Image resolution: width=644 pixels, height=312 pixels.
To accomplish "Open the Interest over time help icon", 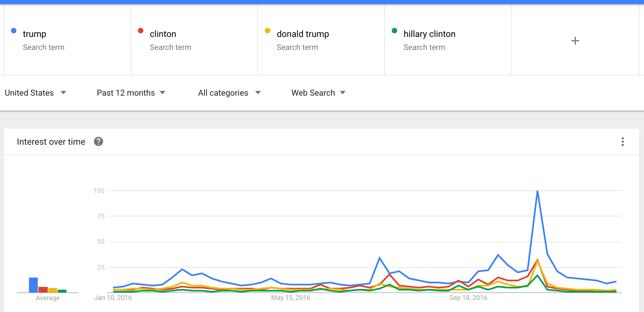I will (x=99, y=141).
